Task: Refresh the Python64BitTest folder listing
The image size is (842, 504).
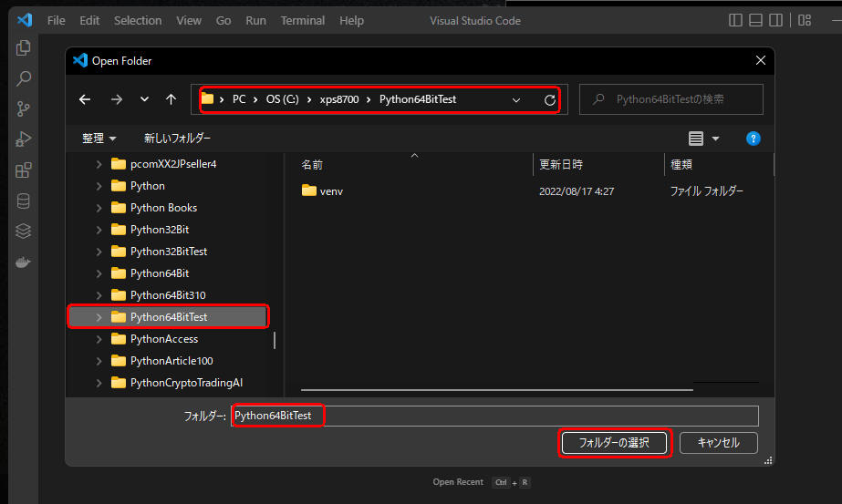Action: point(549,100)
